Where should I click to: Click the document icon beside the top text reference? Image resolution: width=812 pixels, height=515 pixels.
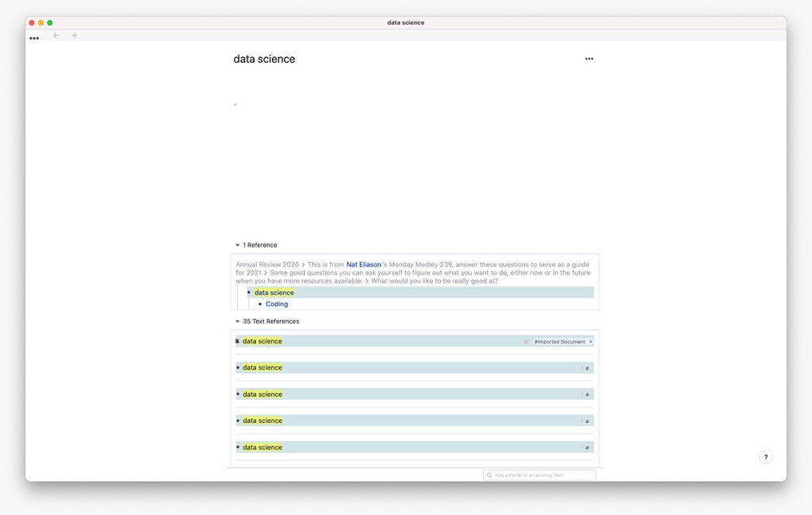(x=236, y=340)
